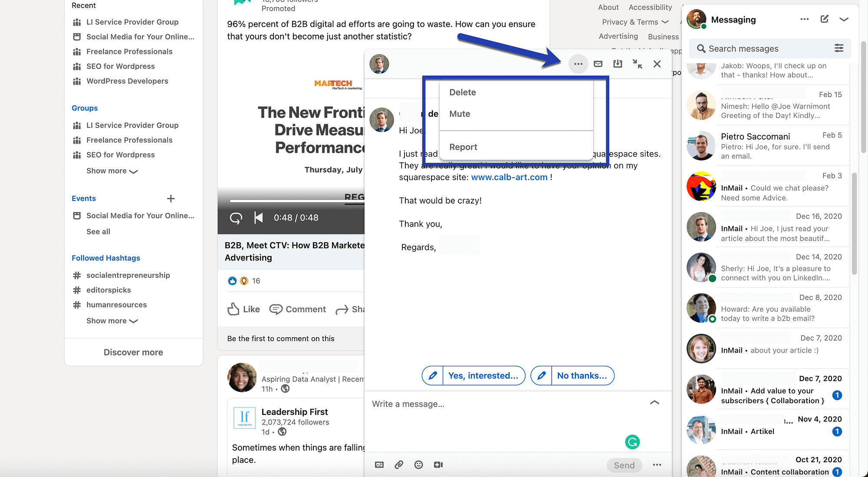
Task: Click the emoji smiley face icon
Action: coord(419,465)
